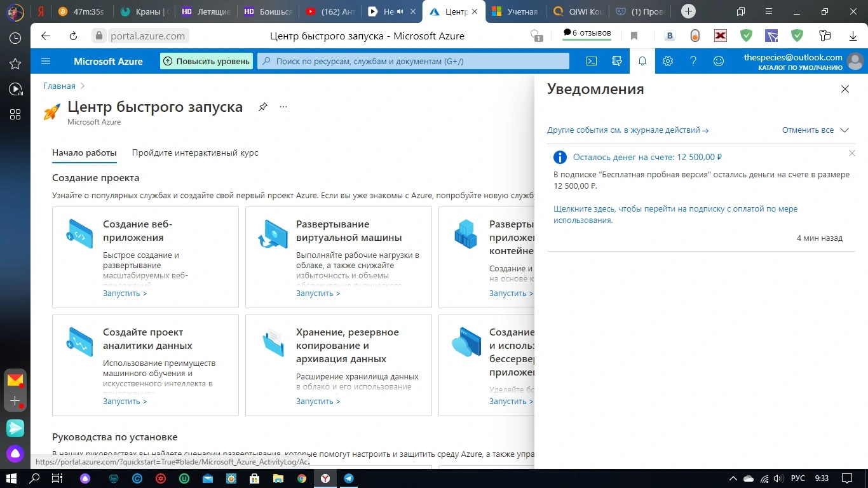Show hidden system tray icons
The height and width of the screenshot is (488, 868).
click(x=733, y=478)
